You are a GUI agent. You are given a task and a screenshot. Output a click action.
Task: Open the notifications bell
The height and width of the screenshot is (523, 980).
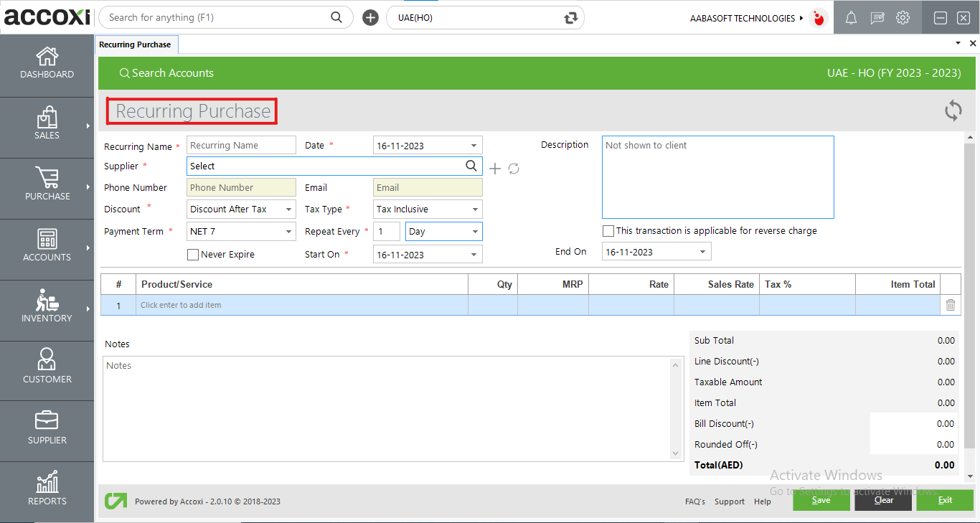(851, 17)
